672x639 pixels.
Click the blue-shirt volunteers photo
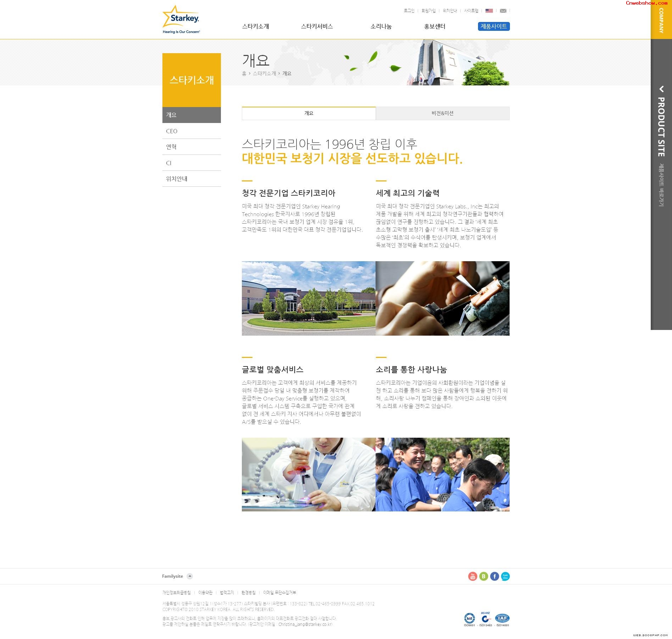coord(443,475)
